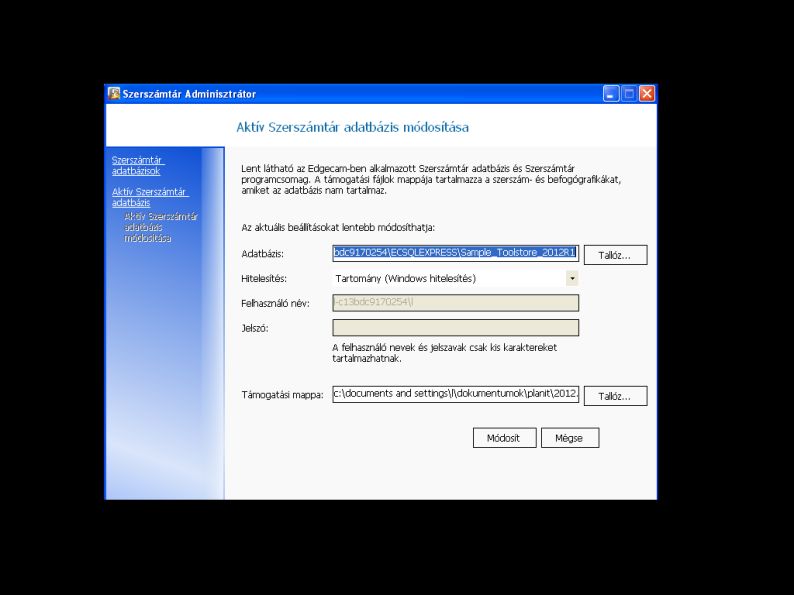Image resolution: width=794 pixels, height=595 pixels.
Task: Browse for database with Tallóz button
Action: click(615, 255)
